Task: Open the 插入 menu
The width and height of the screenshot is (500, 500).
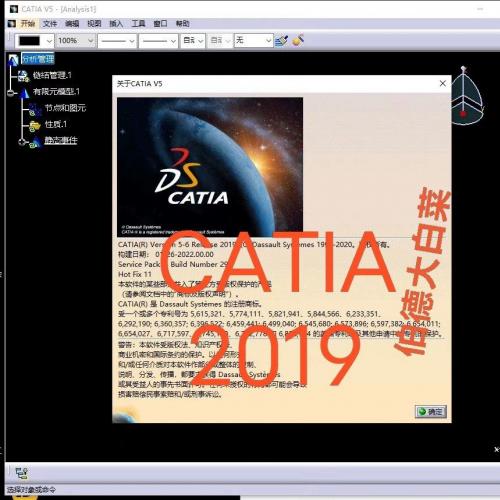Action: click(116, 24)
